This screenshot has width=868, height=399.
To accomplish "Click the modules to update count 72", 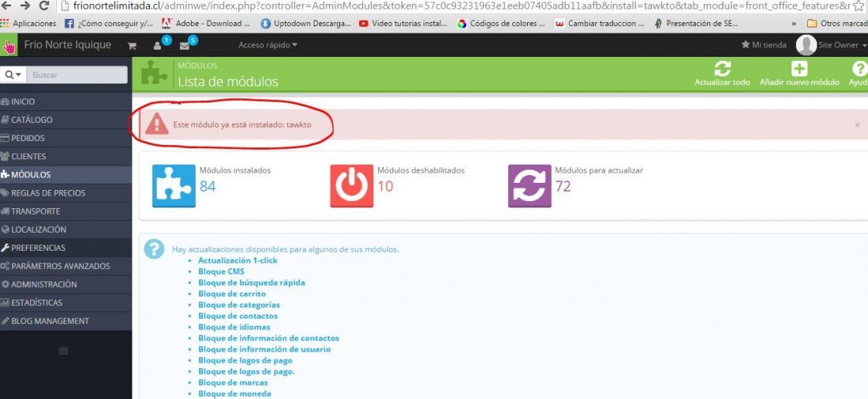I will click(563, 187).
